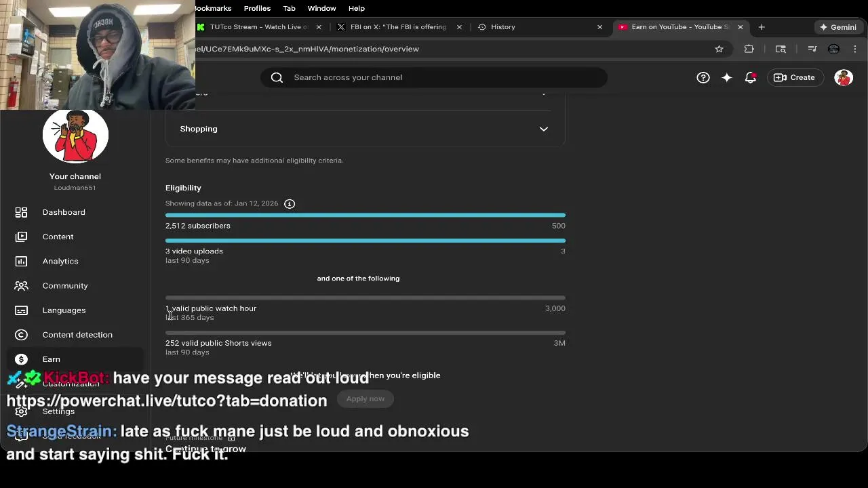Viewport: 868px width, 488px height.
Task: Click the '3 video uploads' text
Action: (x=194, y=251)
